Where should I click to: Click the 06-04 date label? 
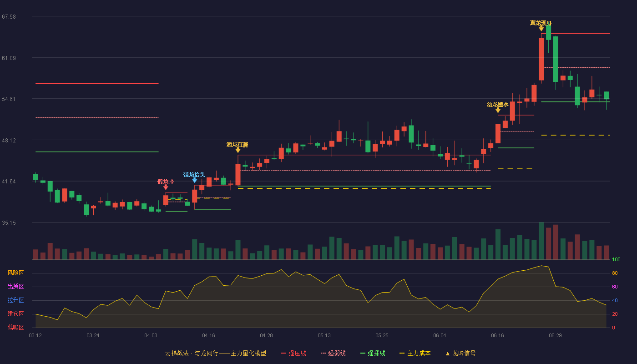click(440, 335)
